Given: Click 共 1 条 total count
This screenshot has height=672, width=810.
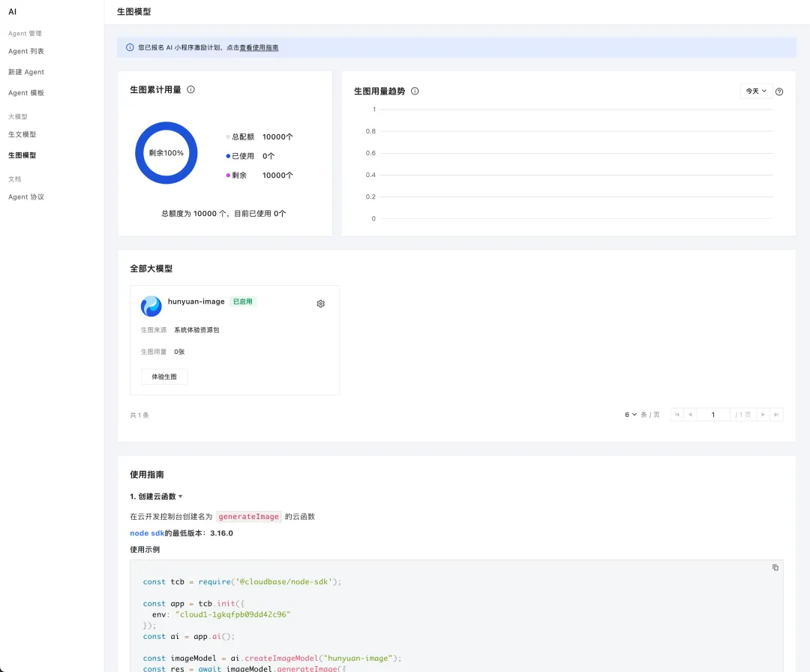Looking at the screenshot, I should click(139, 415).
